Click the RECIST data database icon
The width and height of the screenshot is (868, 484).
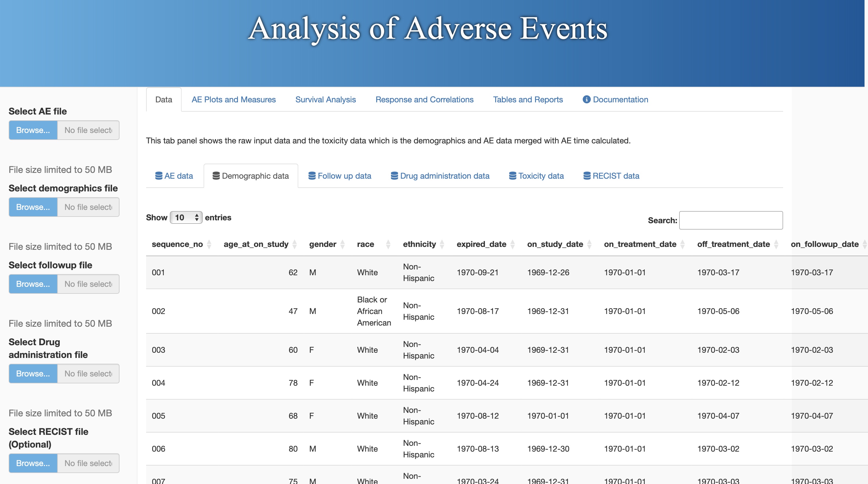click(x=587, y=176)
